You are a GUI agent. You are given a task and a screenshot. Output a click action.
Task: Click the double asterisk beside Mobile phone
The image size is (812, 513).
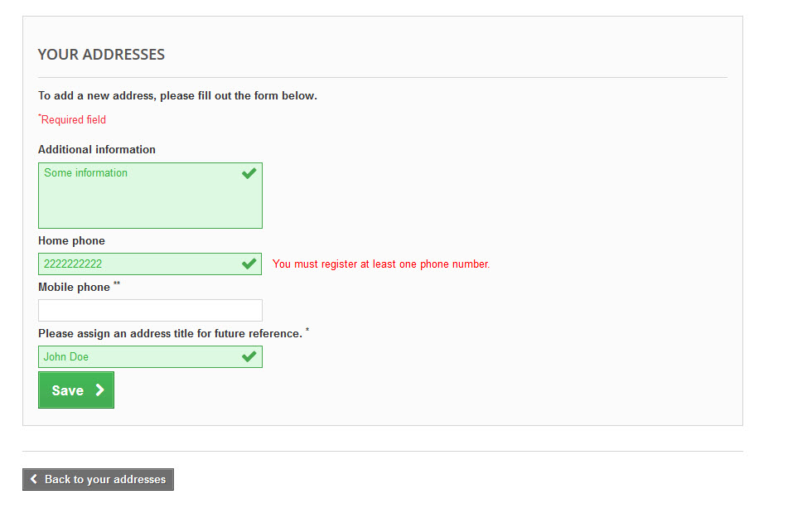[x=117, y=284]
